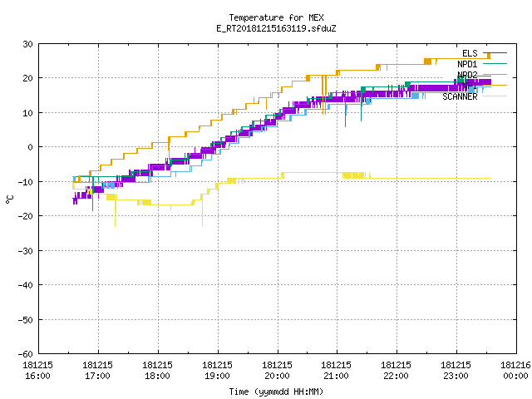Click the SCANNER legend label
The height and width of the screenshot is (399, 532).
click(x=460, y=96)
